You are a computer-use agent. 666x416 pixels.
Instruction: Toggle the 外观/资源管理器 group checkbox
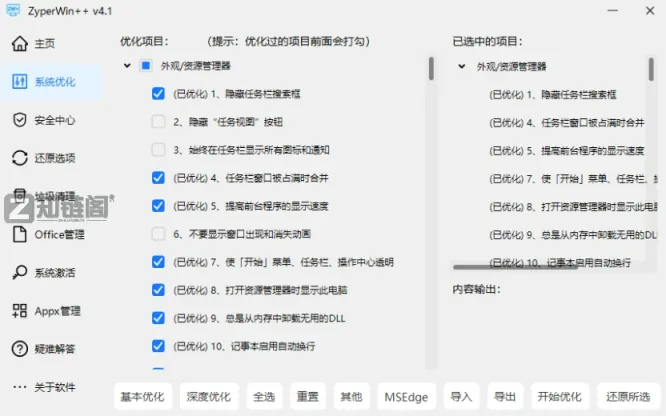coord(146,65)
